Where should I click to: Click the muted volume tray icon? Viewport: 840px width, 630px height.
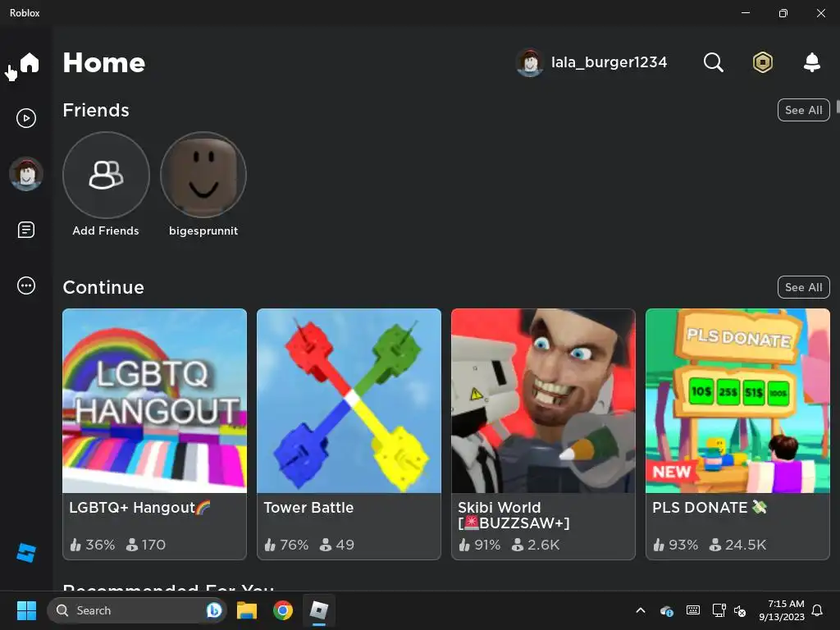point(740,610)
